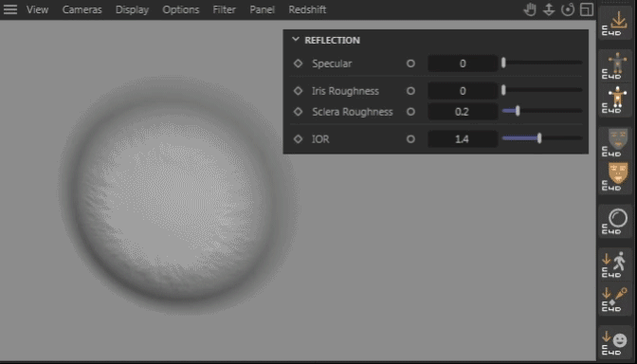Click the Iris Roughness value field
This screenshot has width=637, height=364.
pyautogui.click(x=463, y=91)
